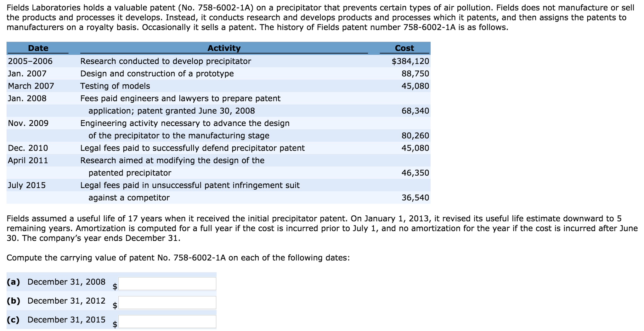This screenshot has height=331, width=644.
Task: Click 'Research conducted to develop precipitator'
Action: [166, 61]
